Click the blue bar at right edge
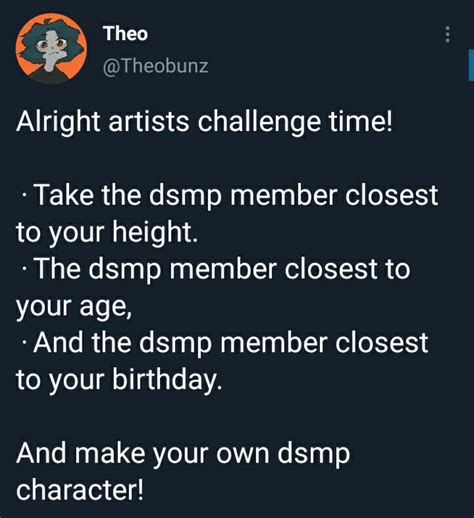The image size is (474, 518). click(x=471, y=65)
